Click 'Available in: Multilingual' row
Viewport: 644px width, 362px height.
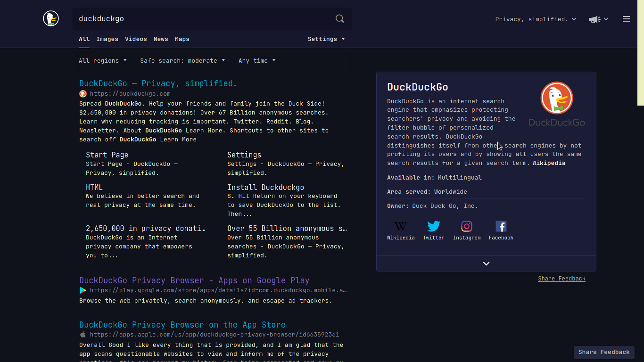pyautogui.click(x=486, y=178)
